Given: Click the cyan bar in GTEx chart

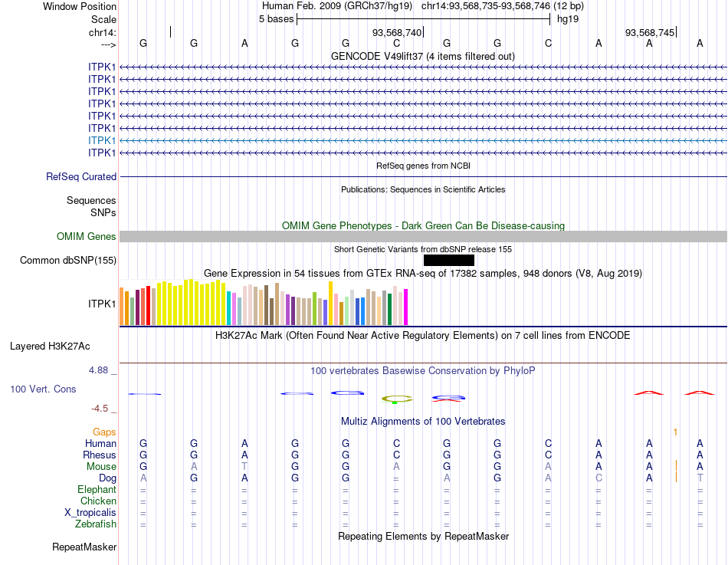Looking at the screenshot, I should click(x=229, y=308).
